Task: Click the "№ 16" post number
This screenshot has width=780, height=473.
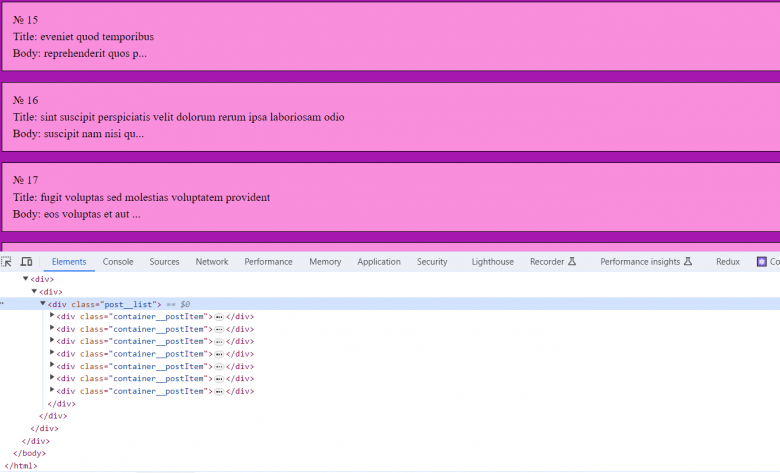Action: click(x=25, y=100)
